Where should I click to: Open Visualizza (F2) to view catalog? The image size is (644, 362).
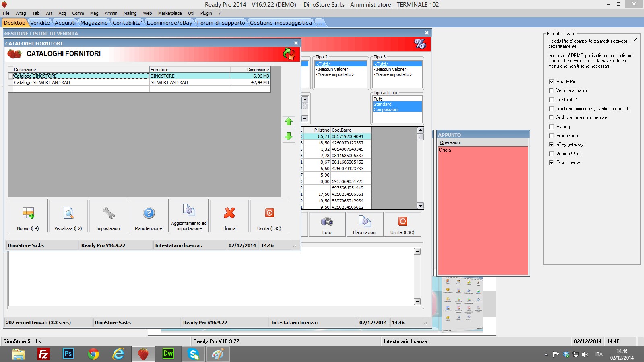click(x=68, y=216)
